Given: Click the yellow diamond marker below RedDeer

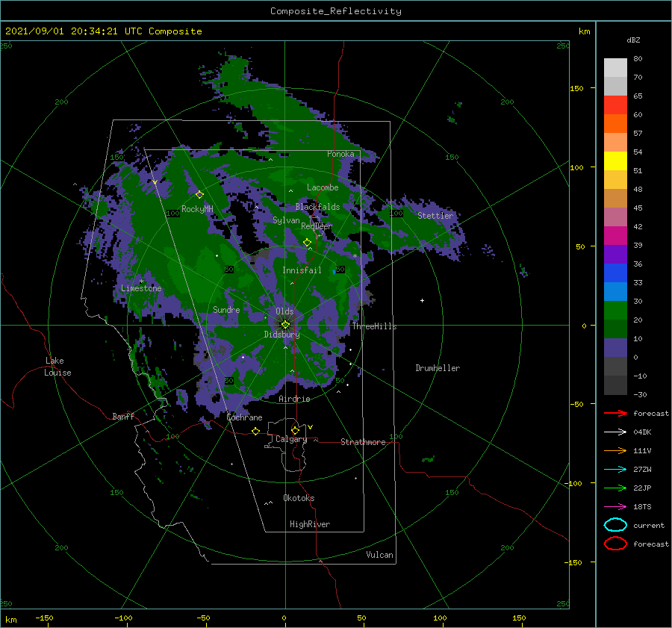Looking at the screenshot, I should (x=307, y=243).
